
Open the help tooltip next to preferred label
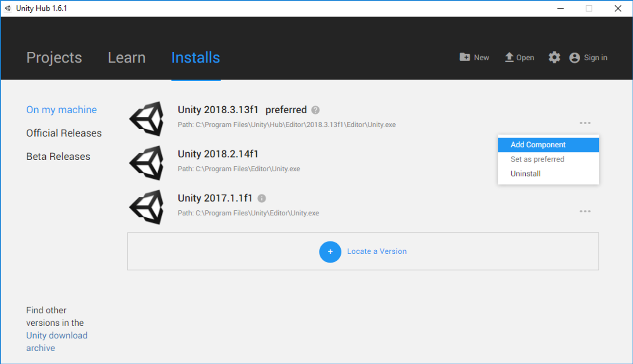(315, 110)
